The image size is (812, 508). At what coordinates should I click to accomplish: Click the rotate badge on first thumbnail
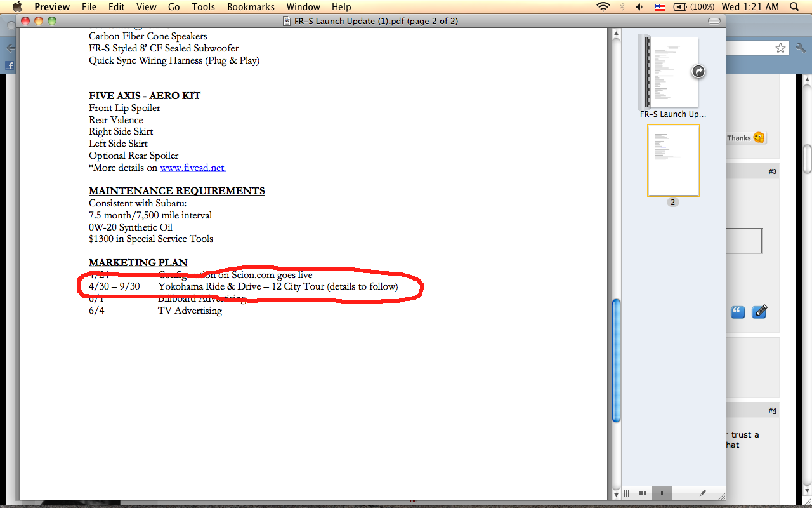coord(698,72)
